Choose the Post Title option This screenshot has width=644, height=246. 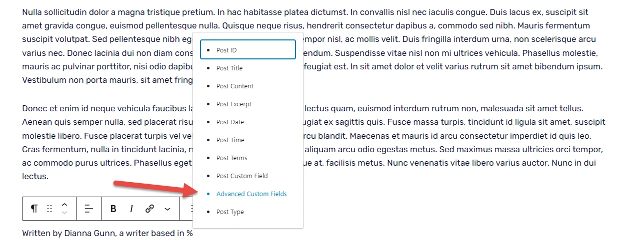(x=229, y=68)
